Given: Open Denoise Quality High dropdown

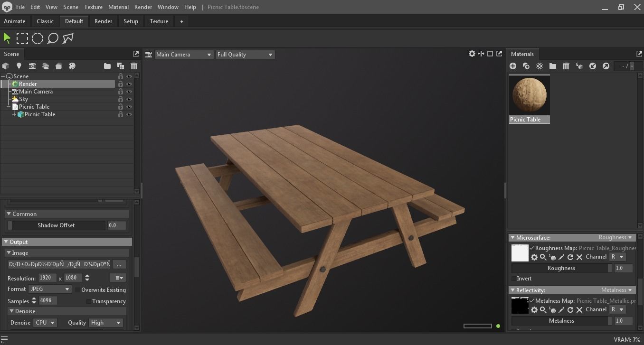Looking at the screenshot, I should (x=106, y=323).
